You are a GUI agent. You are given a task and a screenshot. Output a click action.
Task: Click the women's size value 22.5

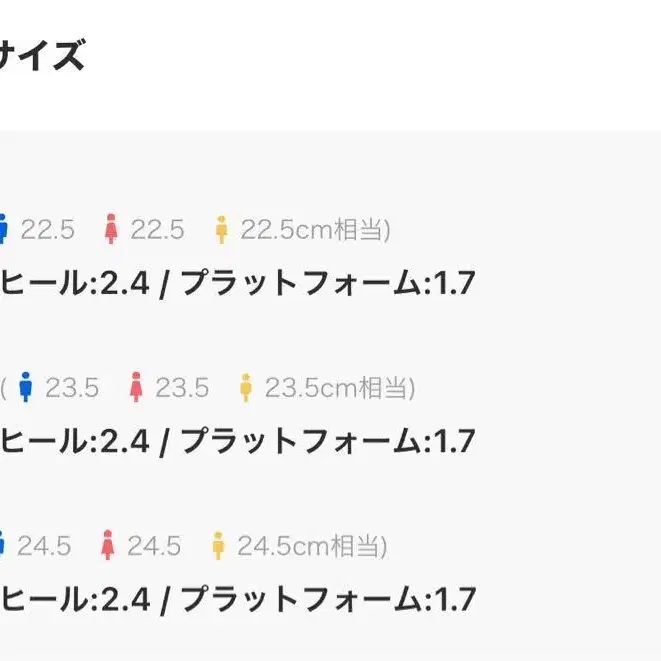coord(157,230)
